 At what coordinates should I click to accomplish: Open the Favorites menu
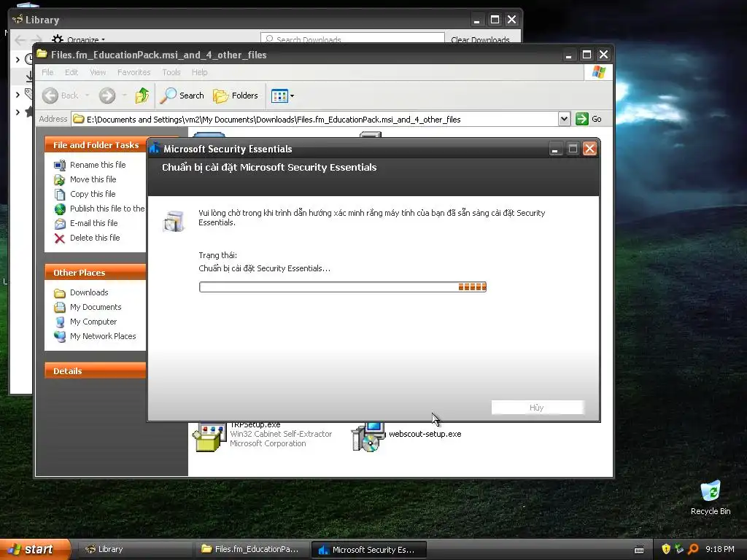(134, 72)
